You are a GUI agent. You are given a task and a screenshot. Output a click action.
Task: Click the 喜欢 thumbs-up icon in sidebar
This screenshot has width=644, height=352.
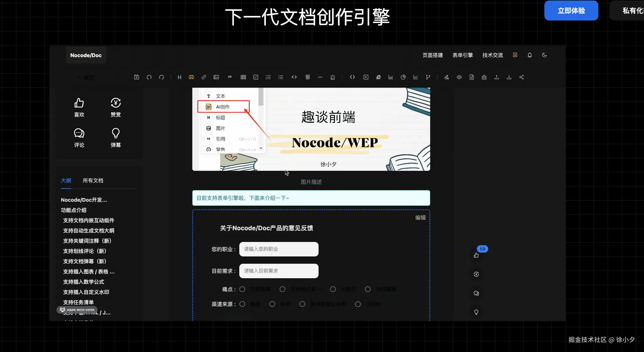pyautogui.click(x=79, y=103)
